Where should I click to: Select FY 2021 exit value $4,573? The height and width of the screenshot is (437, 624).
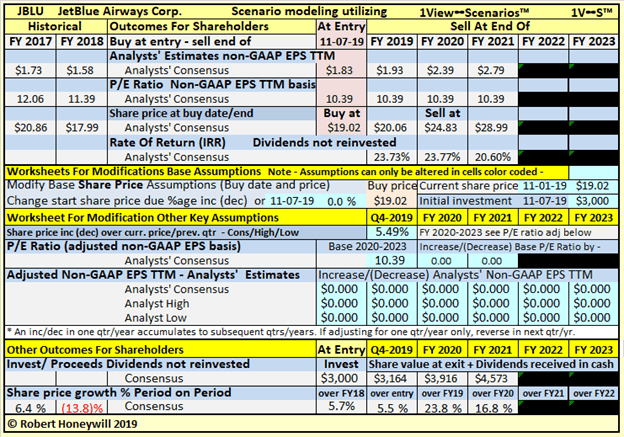coord(491,378)
